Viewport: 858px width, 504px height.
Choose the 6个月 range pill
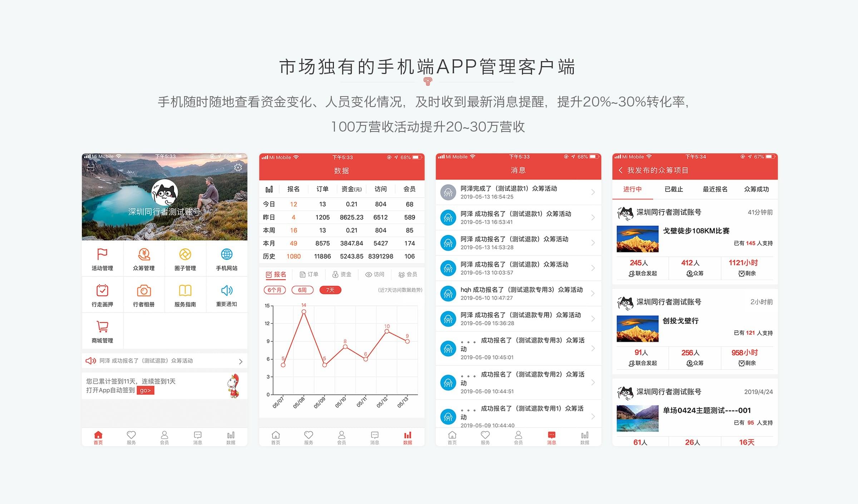pyautogui.click(x=275, y=290)
